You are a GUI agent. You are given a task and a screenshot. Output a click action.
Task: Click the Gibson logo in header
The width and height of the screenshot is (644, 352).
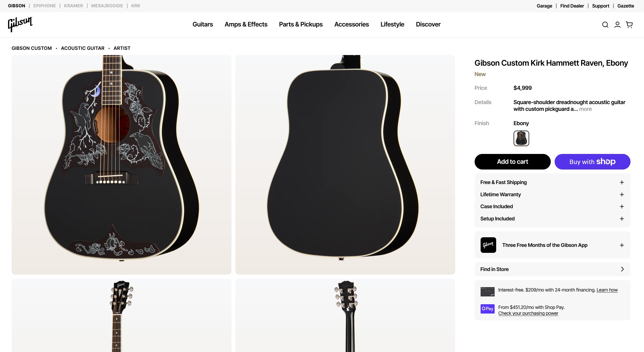pos(20,24)
